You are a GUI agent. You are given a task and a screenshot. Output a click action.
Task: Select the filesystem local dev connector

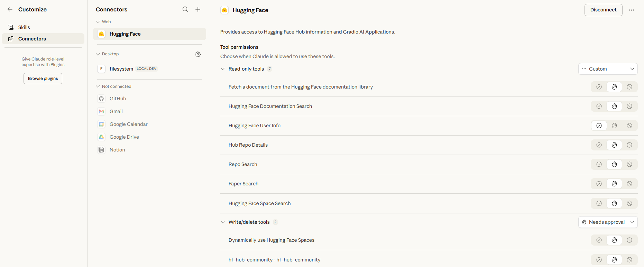tap(121, 69)
